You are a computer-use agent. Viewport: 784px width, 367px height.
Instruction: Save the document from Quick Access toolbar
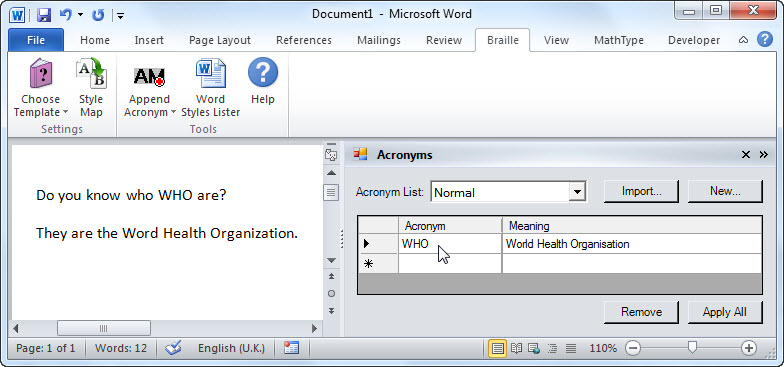click(44, 14)
